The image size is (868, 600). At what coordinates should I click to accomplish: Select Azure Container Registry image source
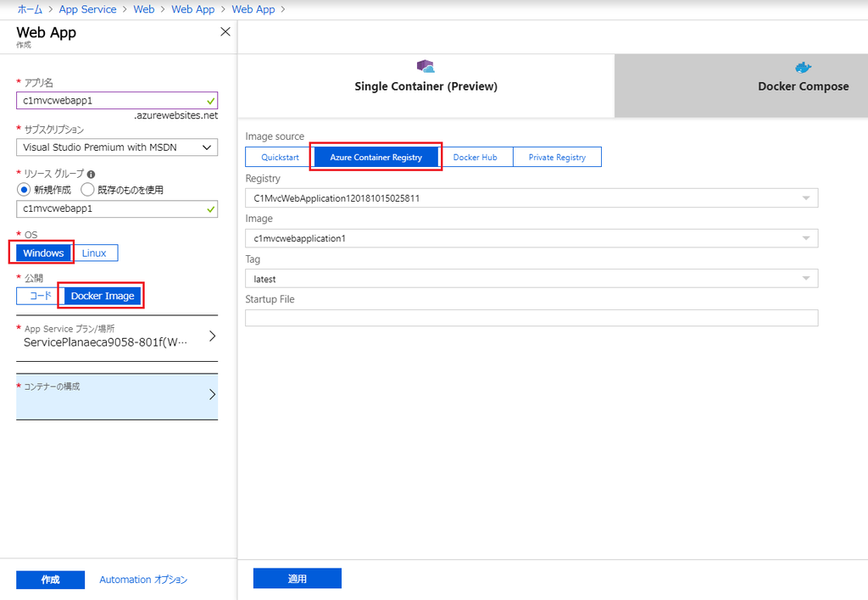click(376, 157)
